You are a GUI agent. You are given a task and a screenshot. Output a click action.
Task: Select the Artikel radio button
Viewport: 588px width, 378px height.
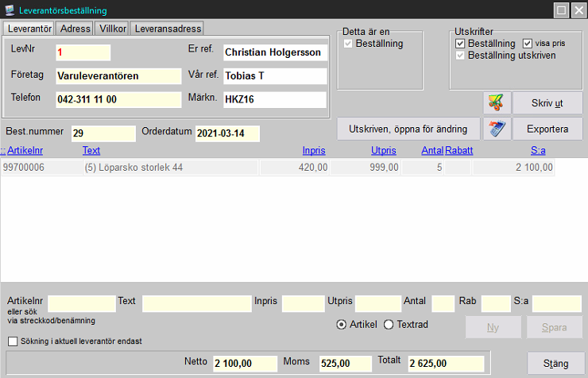coord(342,324)
